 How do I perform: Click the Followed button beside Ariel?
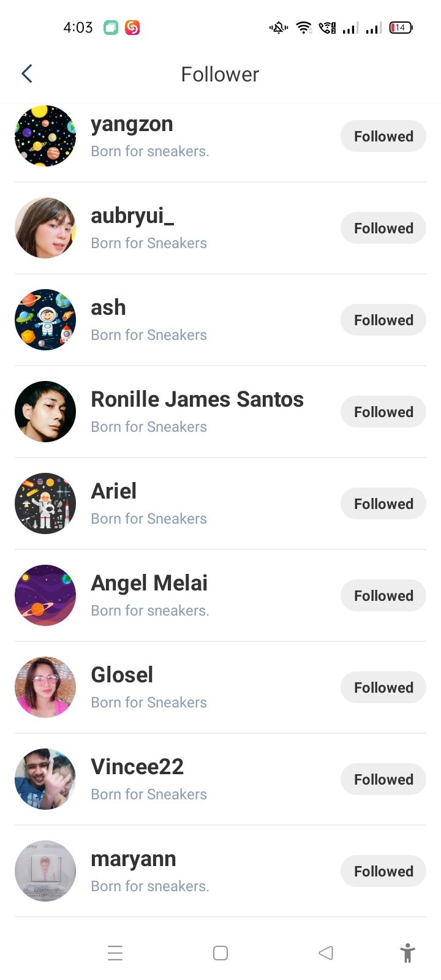tap(383, 503)
